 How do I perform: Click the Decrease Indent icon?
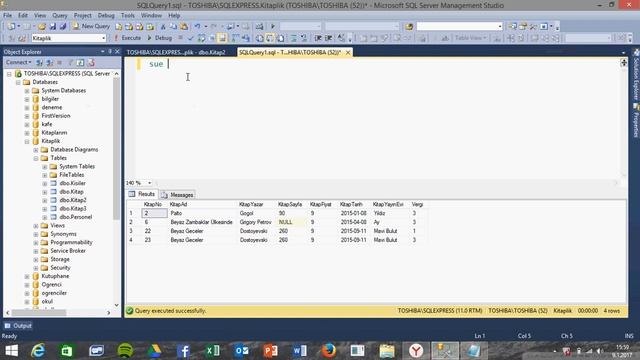coord(318,38)
